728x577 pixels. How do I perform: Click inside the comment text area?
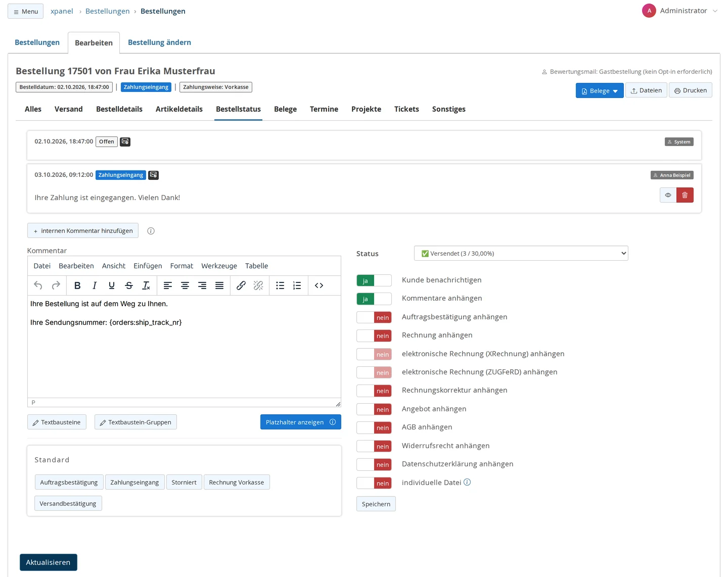click(x=184, y=347)
